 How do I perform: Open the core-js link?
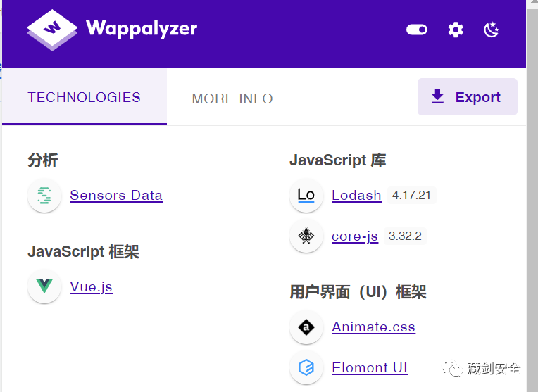point(355,236)
